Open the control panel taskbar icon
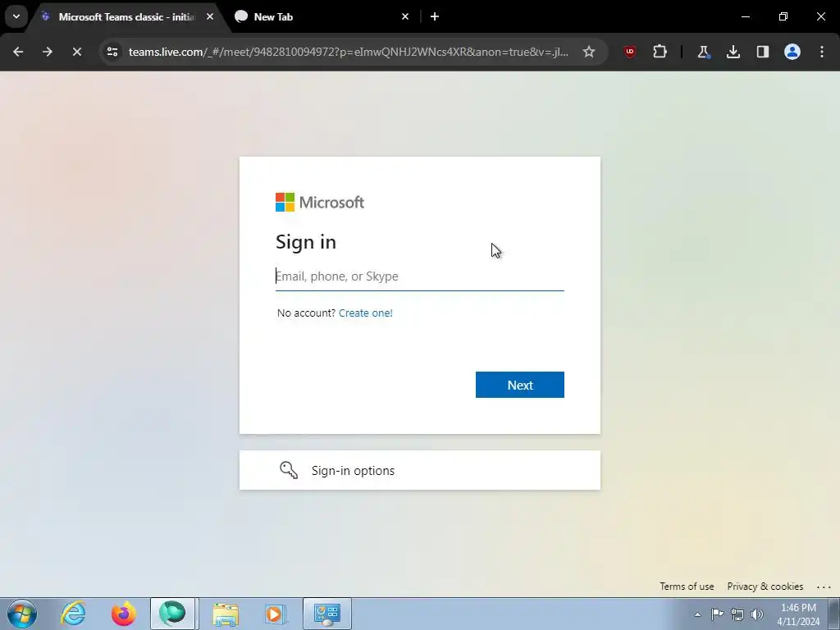Screen dimensions: 840x630 (x=327, y=614)
